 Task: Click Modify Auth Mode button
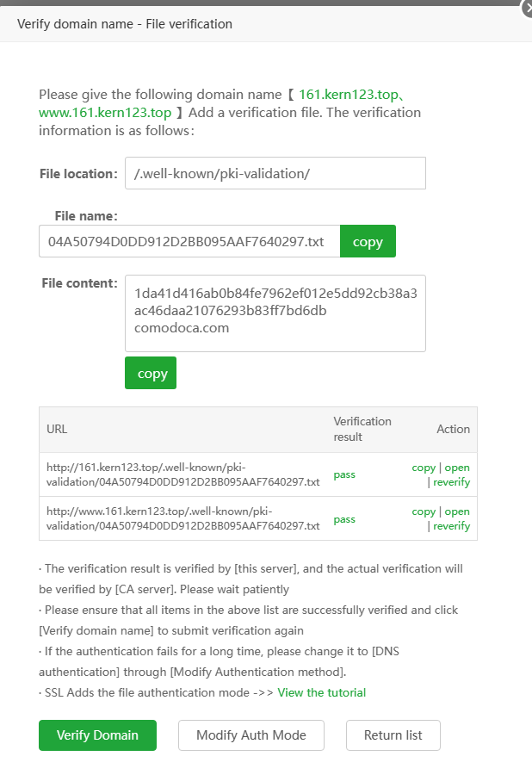(251, 735)
